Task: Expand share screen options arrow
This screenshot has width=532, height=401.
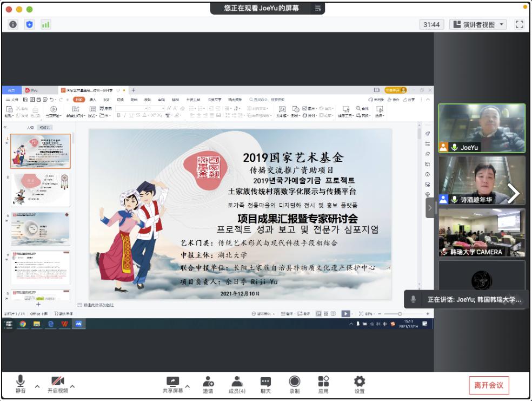Action: pos(188,386)
